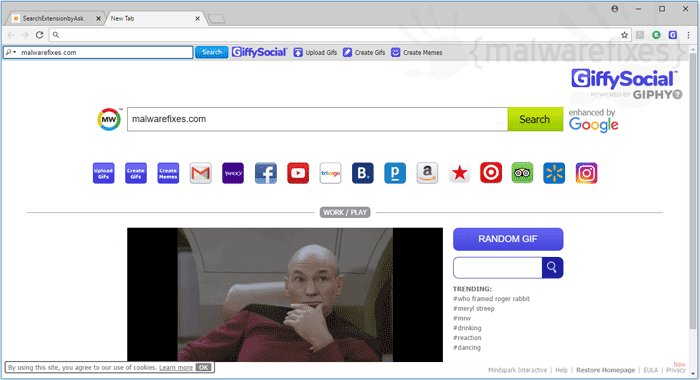Click the gif search magnifier button
Image resolution: width=700 pixels, height=380 pixels.
(x=552, y=267)
